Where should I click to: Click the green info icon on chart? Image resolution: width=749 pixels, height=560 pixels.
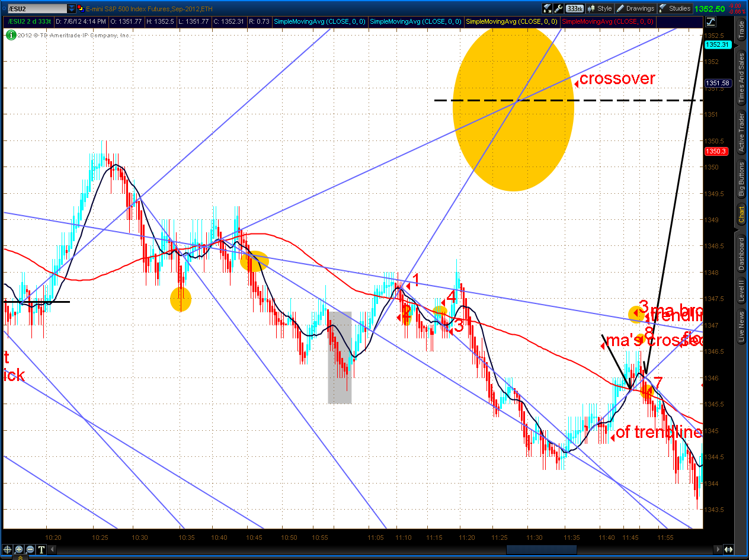pyautogui.click(x=10, y=35)
